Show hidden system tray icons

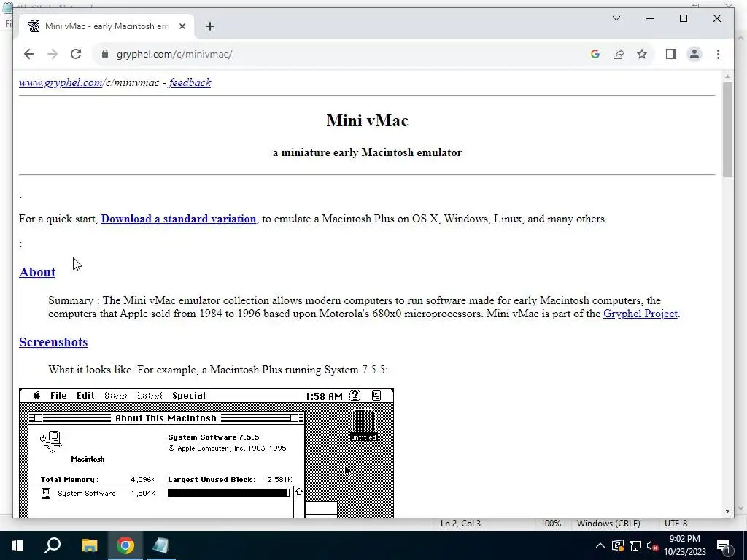pos(600,545)
